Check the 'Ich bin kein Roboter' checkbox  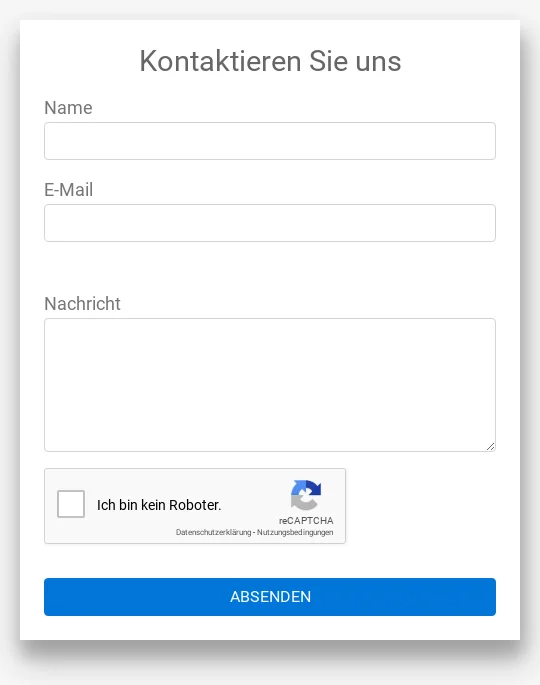[x=71, y=504]
